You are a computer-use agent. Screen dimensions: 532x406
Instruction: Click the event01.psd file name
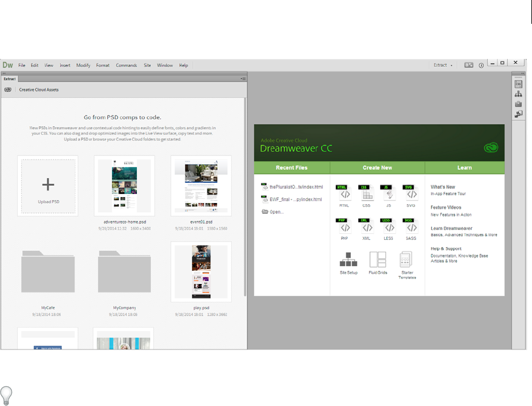tap(201, 221)
